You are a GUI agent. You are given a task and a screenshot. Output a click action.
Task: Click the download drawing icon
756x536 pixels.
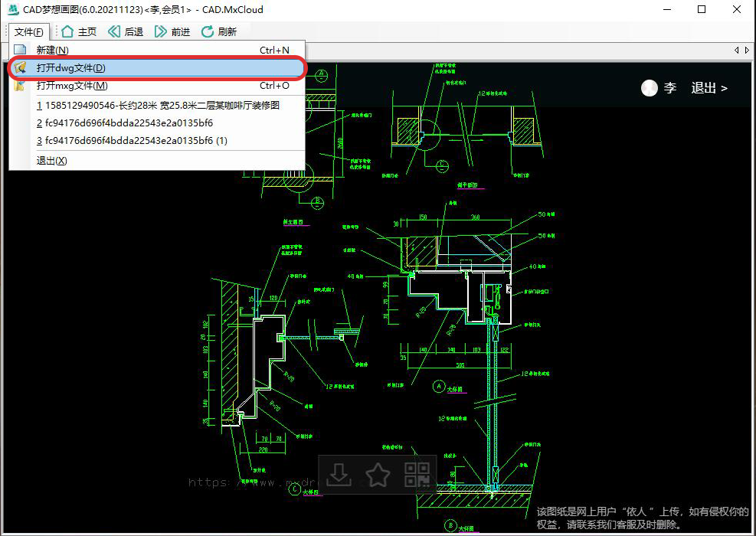(339, 475)
